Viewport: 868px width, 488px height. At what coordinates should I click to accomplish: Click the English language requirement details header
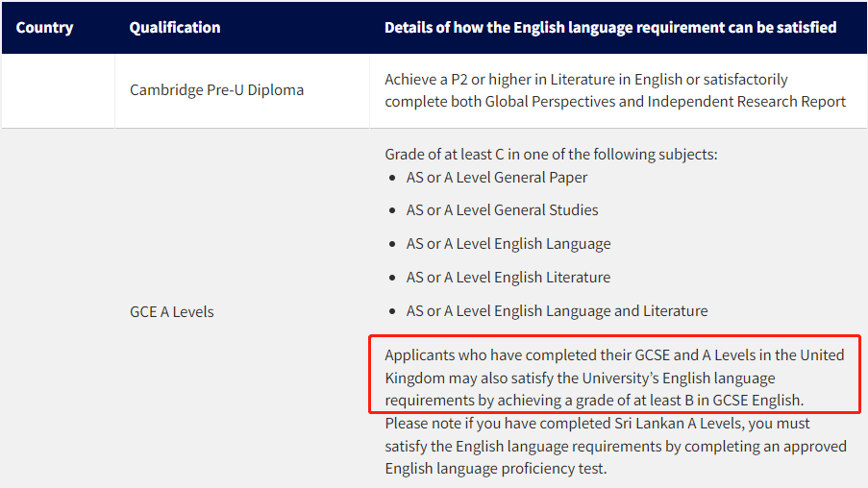pos(610,28)
